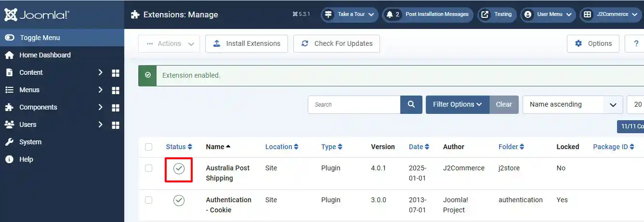The height and width of the screenshot is (222, 644).
Task: Toggle the Authentication - Cookie status icon
Action: click(179, 200)
